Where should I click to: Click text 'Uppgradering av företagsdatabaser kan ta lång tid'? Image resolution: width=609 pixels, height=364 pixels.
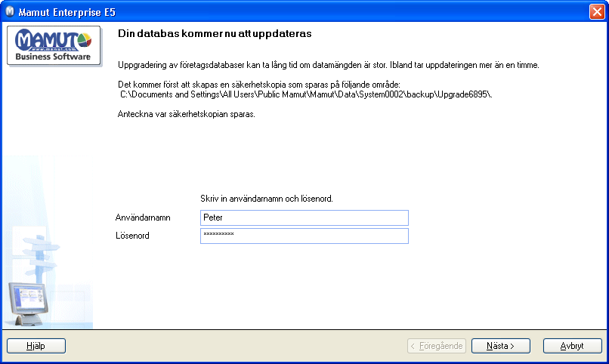click(207, 65)
